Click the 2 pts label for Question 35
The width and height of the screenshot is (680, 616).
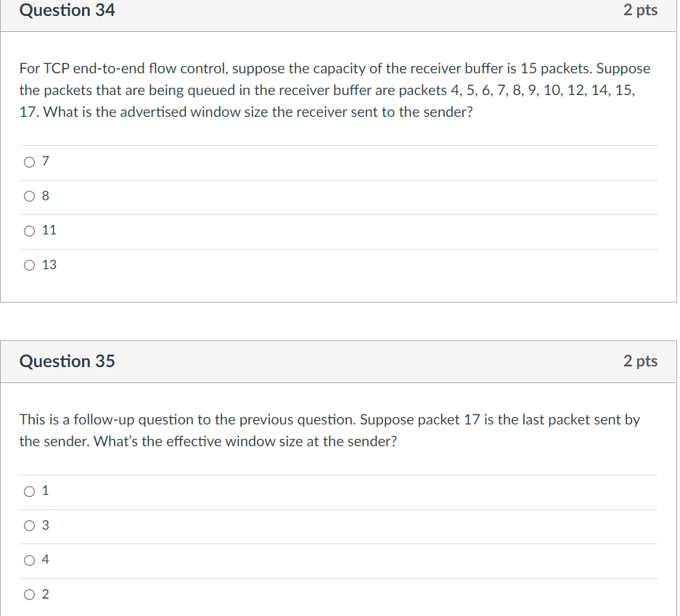point(640,361)
